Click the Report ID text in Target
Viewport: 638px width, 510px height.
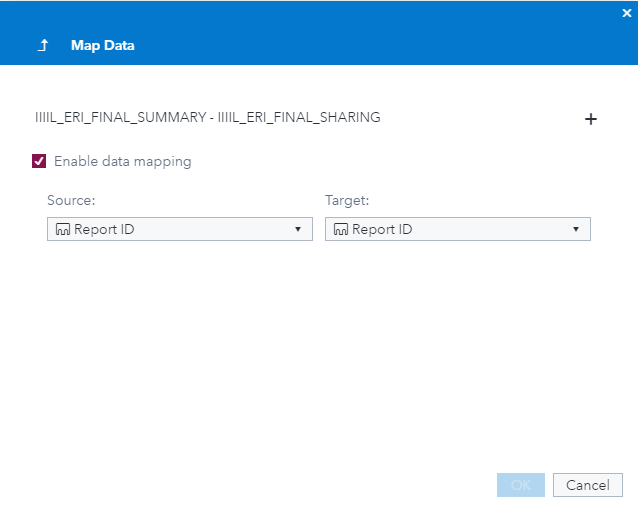[382, 230]
